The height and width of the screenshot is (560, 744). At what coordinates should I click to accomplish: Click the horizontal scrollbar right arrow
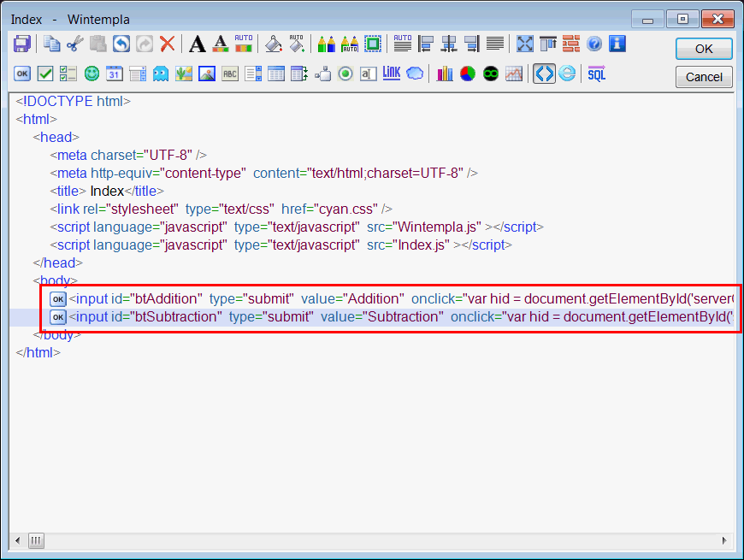(724, 540)
